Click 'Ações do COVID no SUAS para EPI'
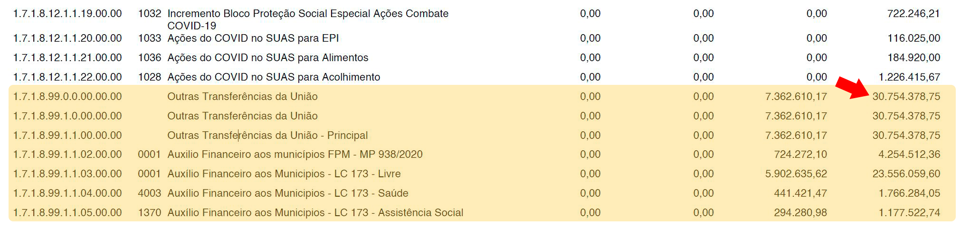Viewport: 980px width, 228px height. click(253, 38)
